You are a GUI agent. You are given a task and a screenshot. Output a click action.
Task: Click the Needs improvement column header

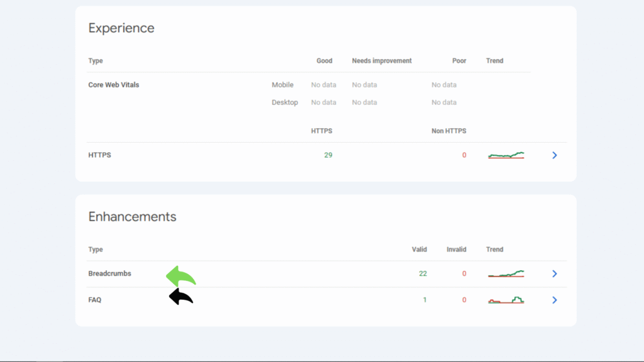pos(382,61)
